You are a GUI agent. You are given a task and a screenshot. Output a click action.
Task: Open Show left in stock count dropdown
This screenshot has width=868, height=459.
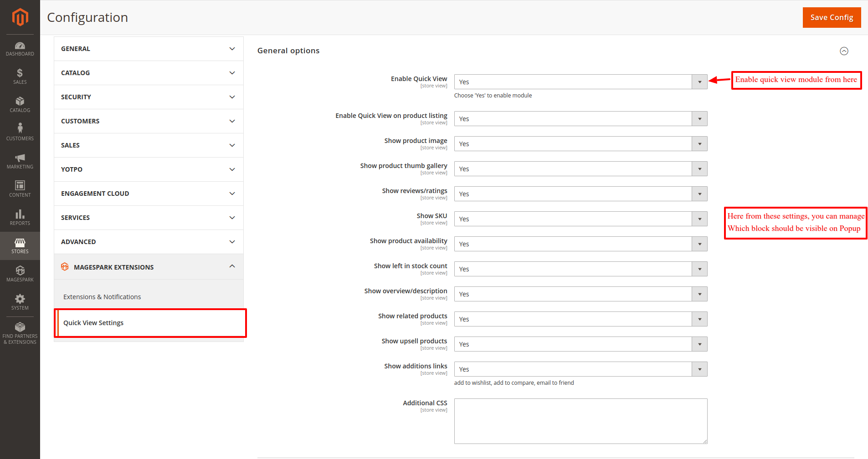[x=580, y=269]
